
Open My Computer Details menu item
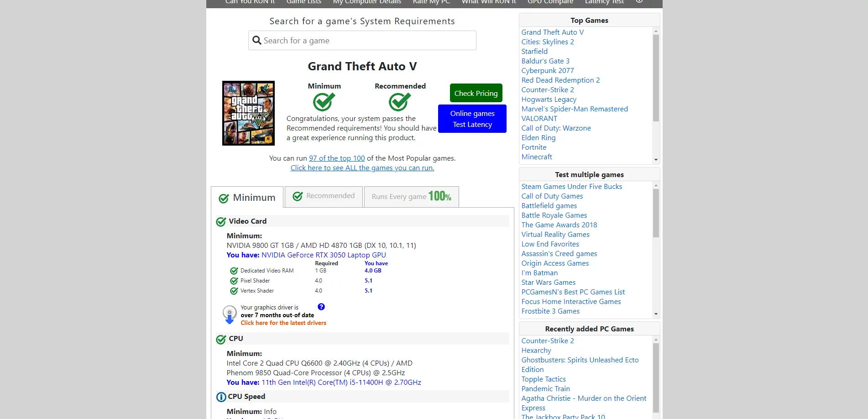(367, 2)
